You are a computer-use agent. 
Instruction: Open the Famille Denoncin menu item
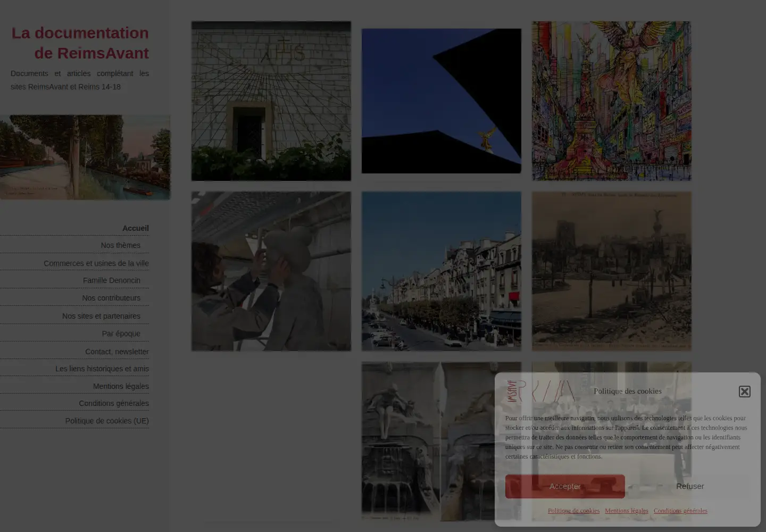point(112,280)
